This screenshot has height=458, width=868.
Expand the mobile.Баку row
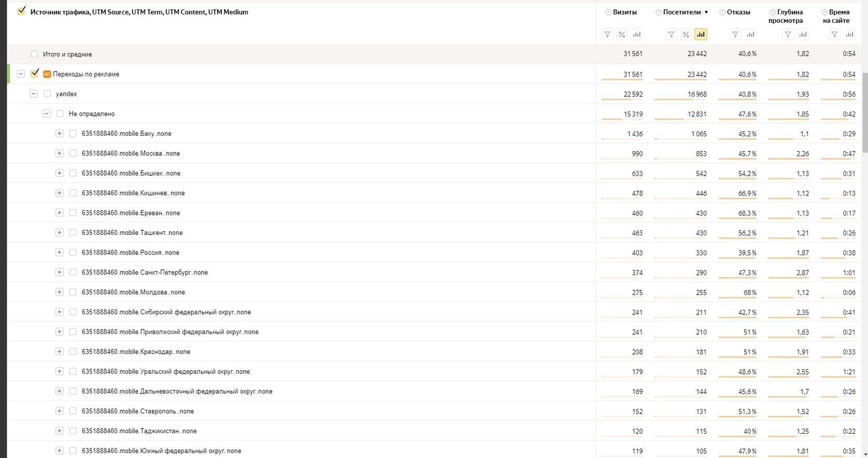[x=59, y=133]
